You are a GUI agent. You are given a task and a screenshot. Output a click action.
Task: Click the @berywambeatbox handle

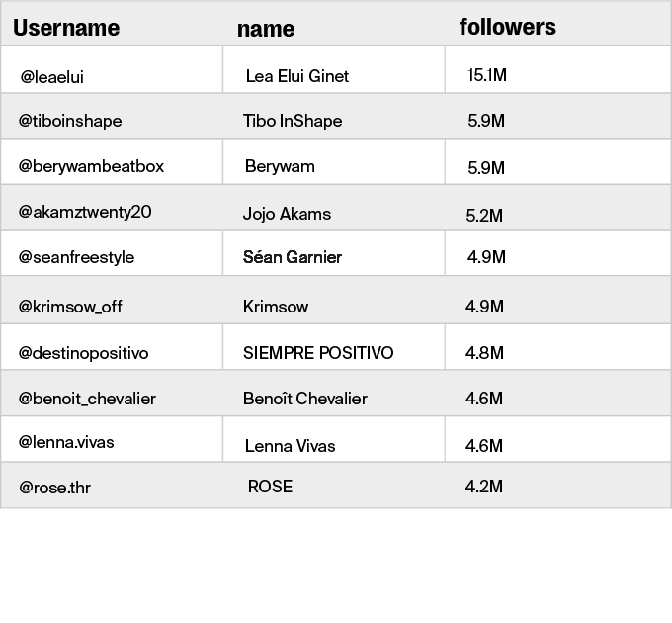coord(91,166)
